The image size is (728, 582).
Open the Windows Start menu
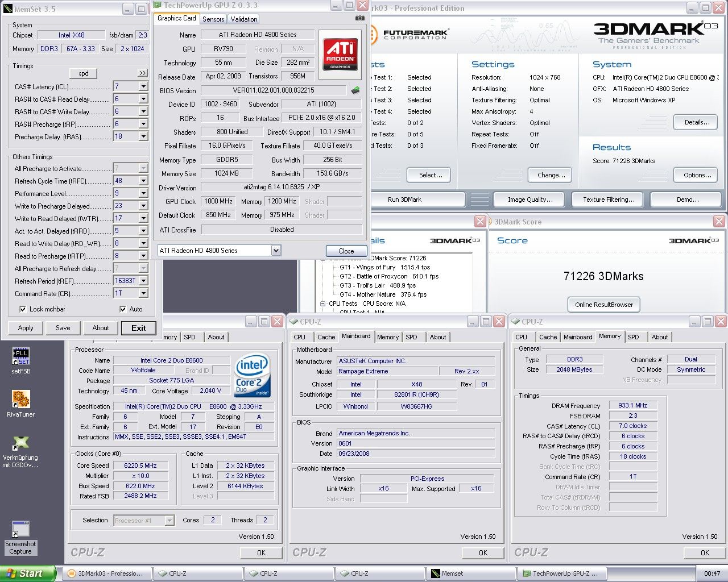click(28, 573)
